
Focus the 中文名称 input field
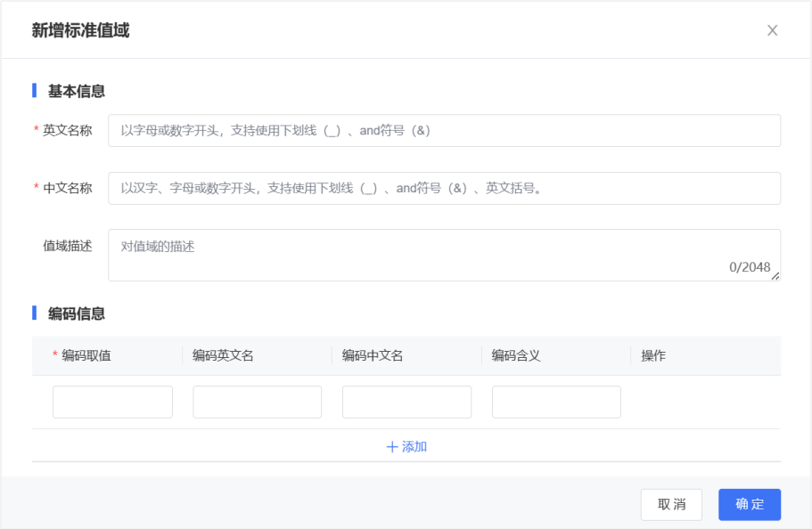click(444, 188)
